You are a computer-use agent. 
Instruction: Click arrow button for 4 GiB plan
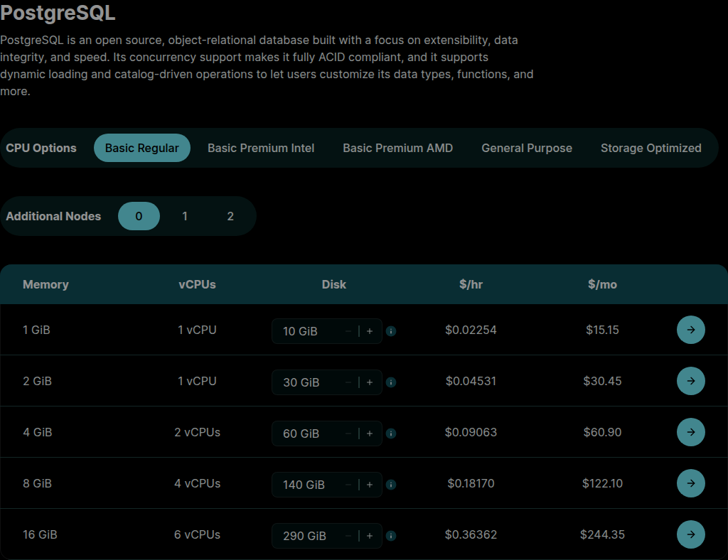point(691,432)
